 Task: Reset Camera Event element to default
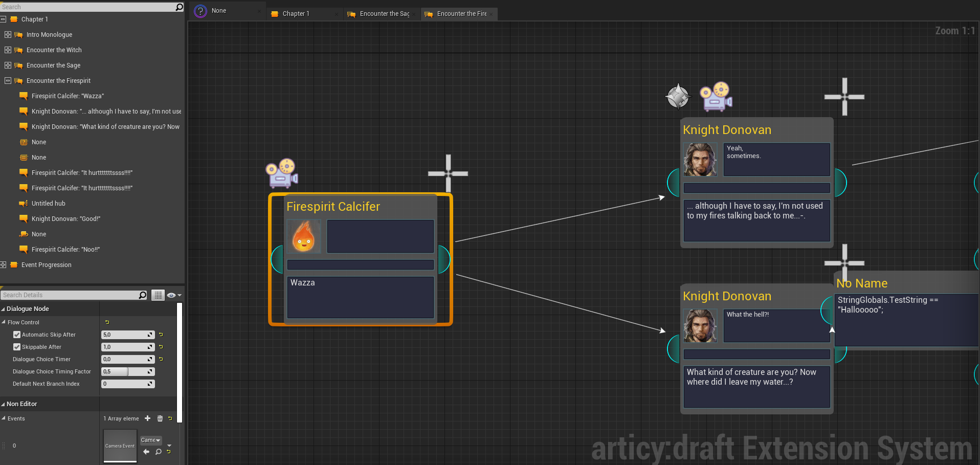[x=169, y=452]
